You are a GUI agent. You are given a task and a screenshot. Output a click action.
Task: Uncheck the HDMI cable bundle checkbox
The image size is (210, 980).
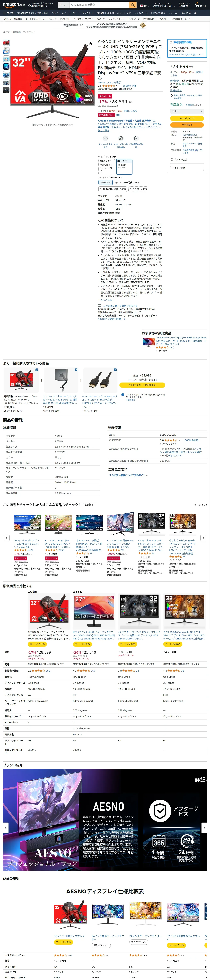click(x=115, y=369)
